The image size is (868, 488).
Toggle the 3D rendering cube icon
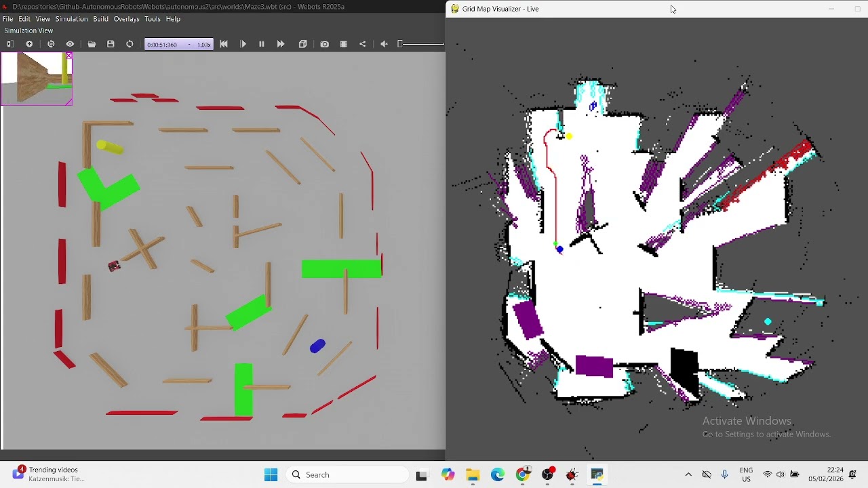tap(303, 44)
